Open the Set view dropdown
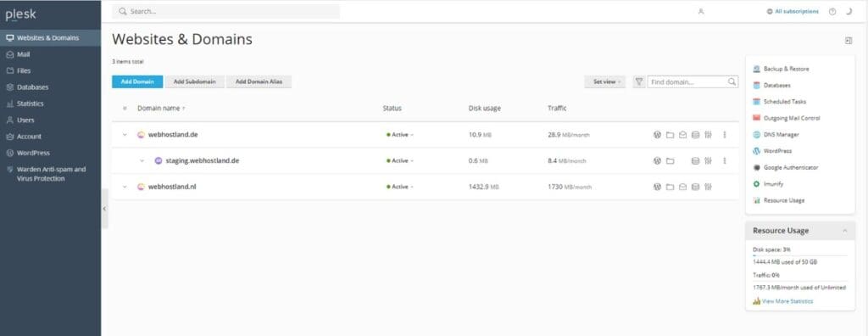This screenshot has height=336, width=868. [605, 81]
